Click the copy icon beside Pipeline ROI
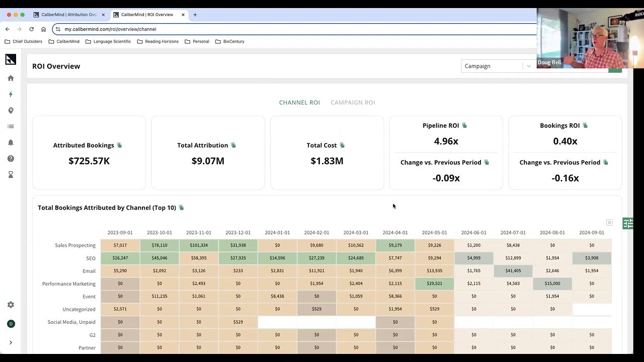 pyautogui.click(x=464, y=125)
